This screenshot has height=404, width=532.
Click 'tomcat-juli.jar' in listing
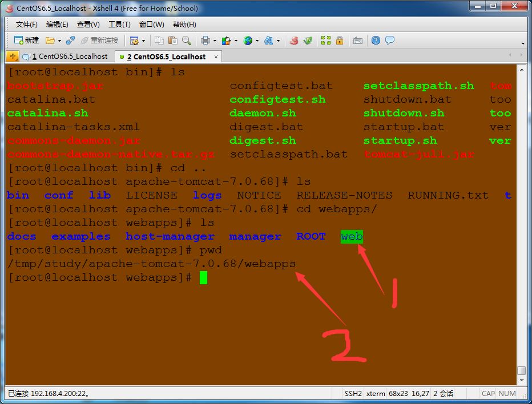[419, 154]
